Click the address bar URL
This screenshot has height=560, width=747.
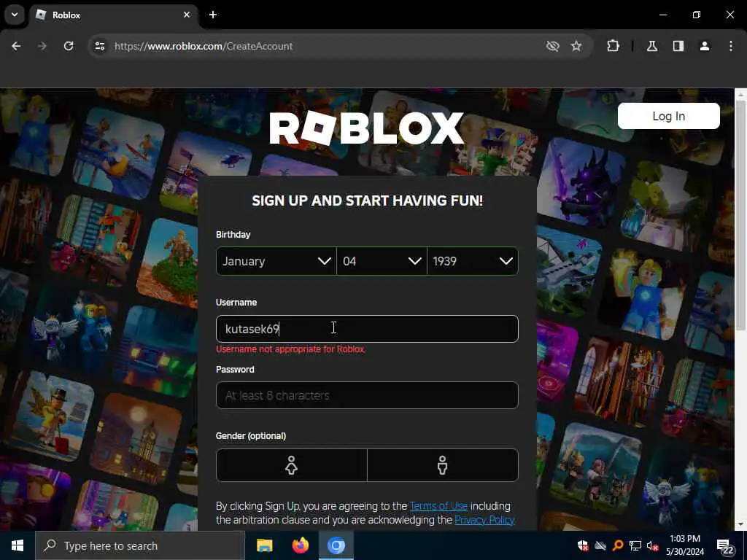click(204, 46)
